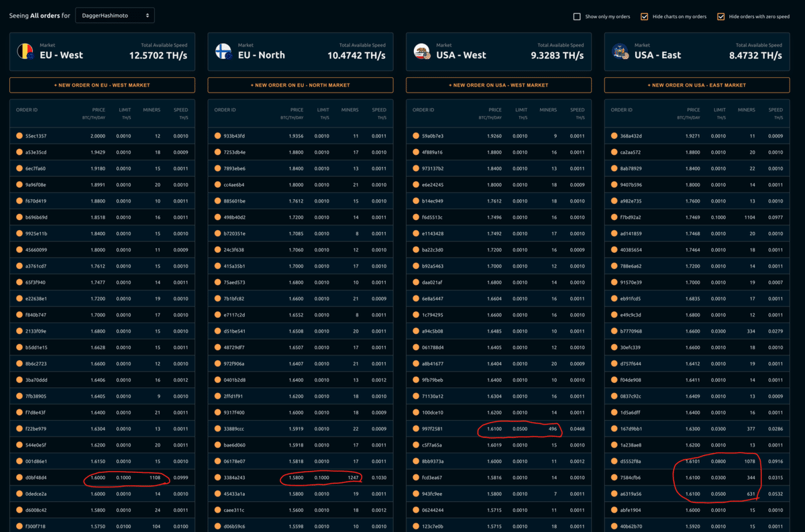Sort EU - North table by Miners header
The image size is (805, 532).
[x=350, y=110]
